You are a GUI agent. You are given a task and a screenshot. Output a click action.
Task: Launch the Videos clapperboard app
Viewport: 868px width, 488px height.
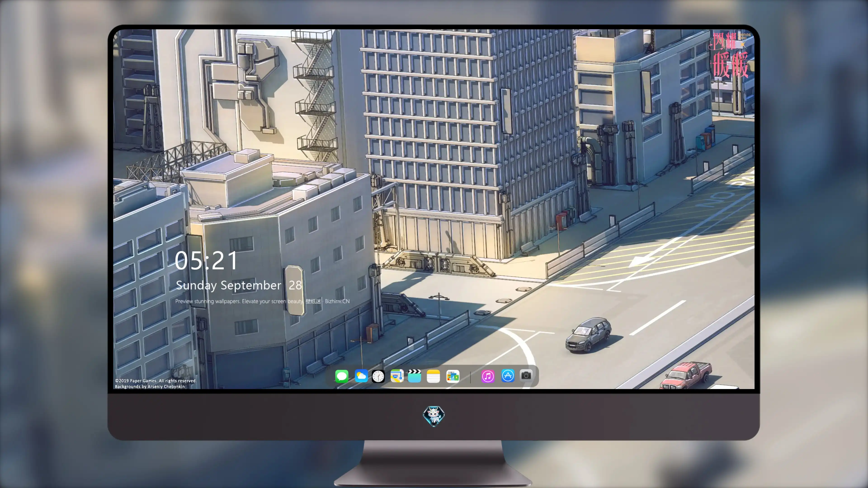(x=415, y=376)
